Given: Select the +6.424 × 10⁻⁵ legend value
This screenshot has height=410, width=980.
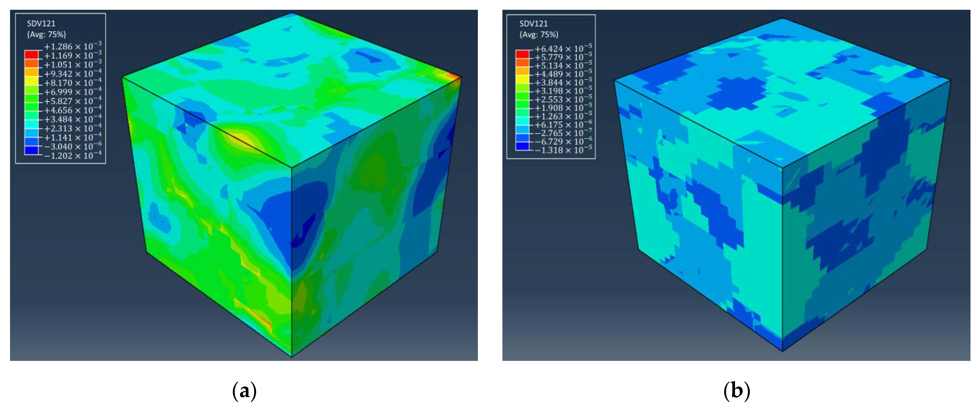Looking at the screenshot, I should [563, 49].
